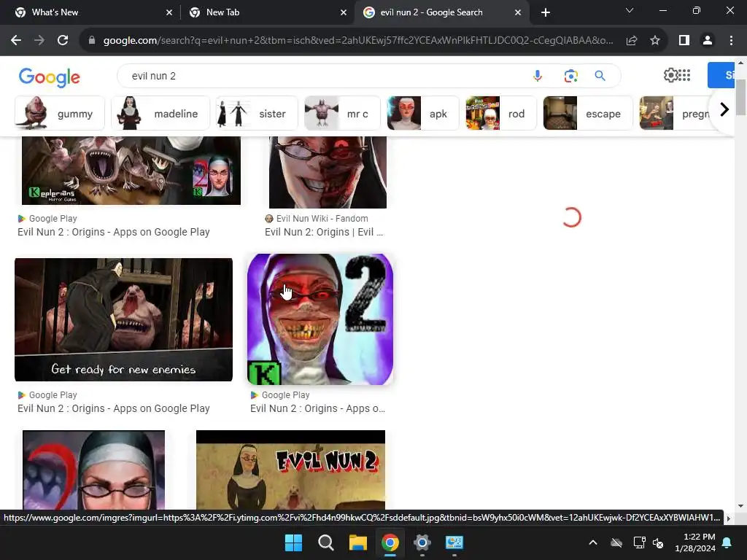View site information lock icon

coord(92,41)
